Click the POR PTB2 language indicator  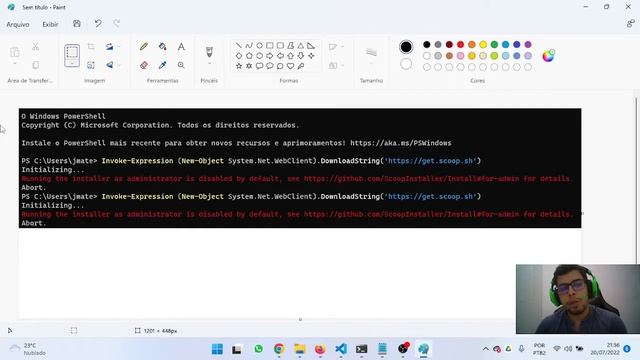pos(539,349)
